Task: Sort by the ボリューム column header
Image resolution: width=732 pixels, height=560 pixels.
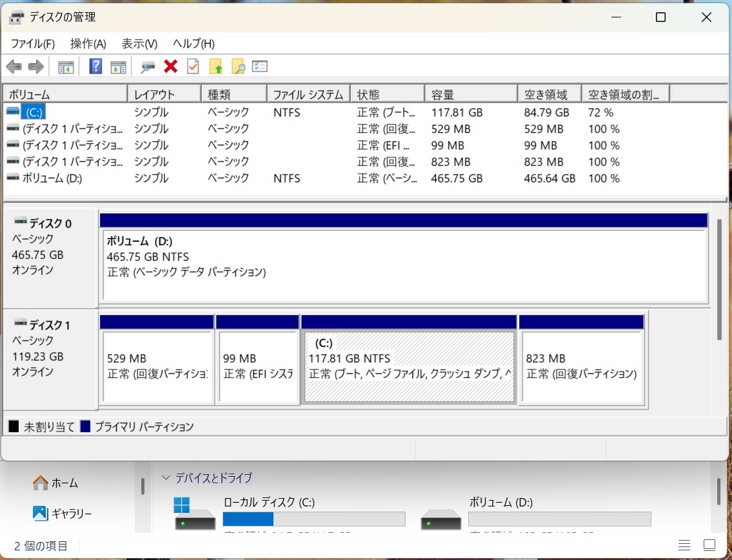Action: [x=65, y=94]
